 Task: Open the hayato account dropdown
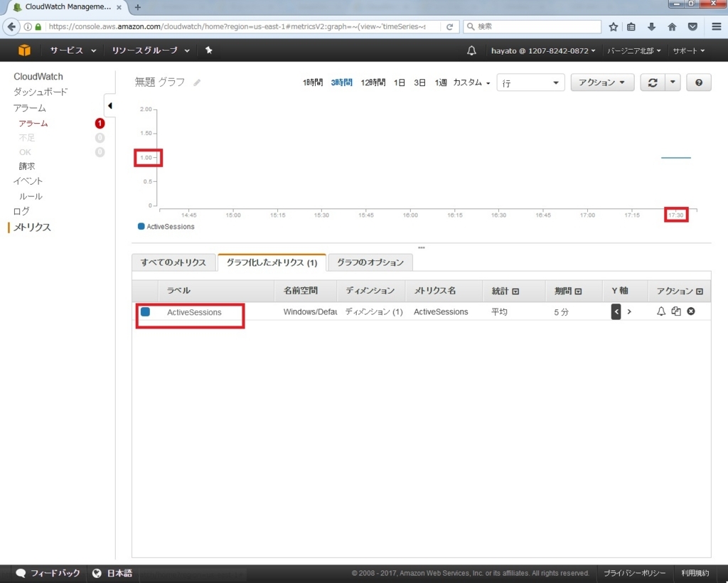[x=542, y=50]
